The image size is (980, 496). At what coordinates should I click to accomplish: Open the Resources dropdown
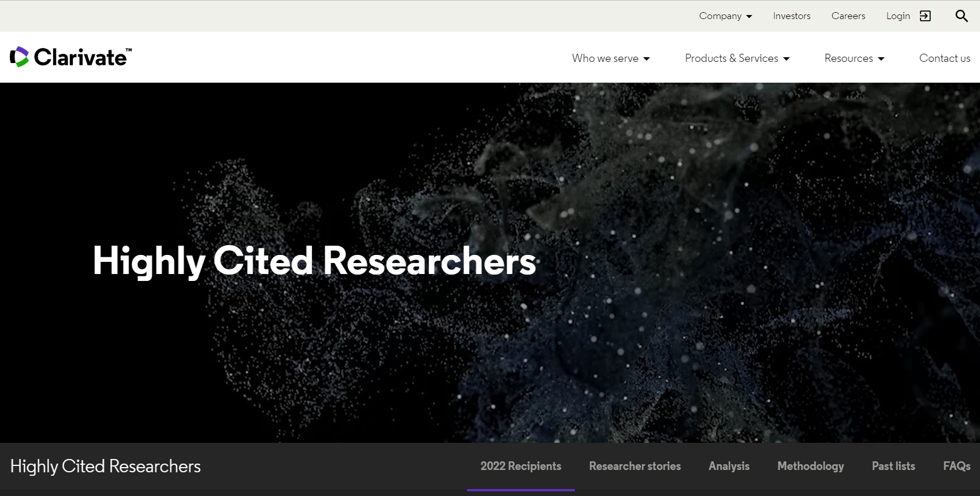(854, 58)
